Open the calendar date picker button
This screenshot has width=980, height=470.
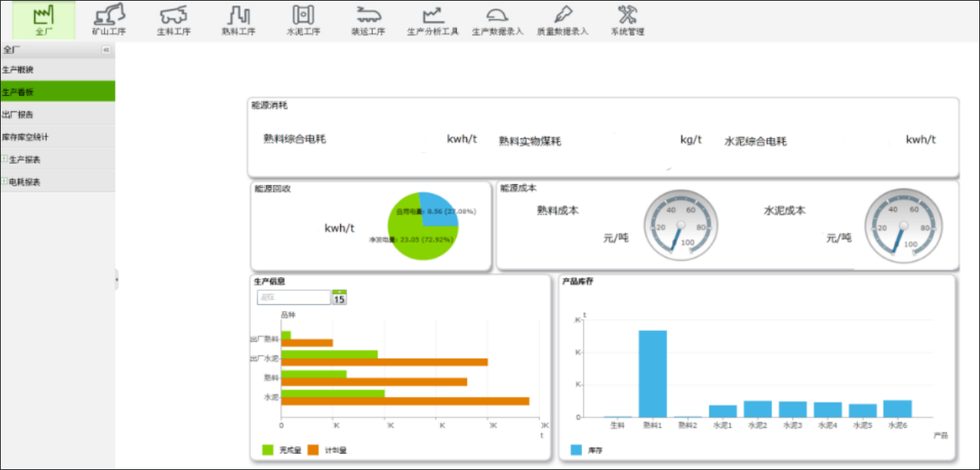tap(339, 298)
